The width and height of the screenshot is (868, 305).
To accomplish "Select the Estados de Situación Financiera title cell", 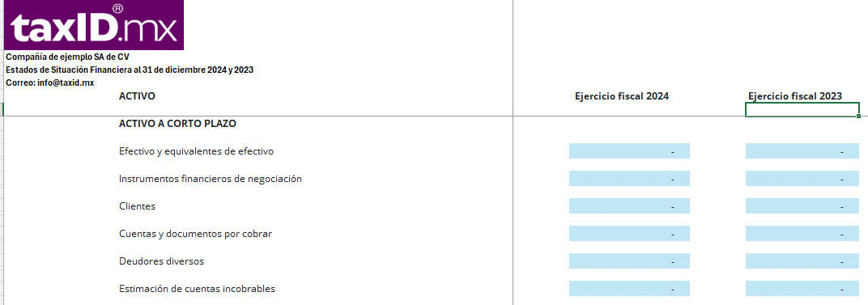I will click(x=130, y=70).
